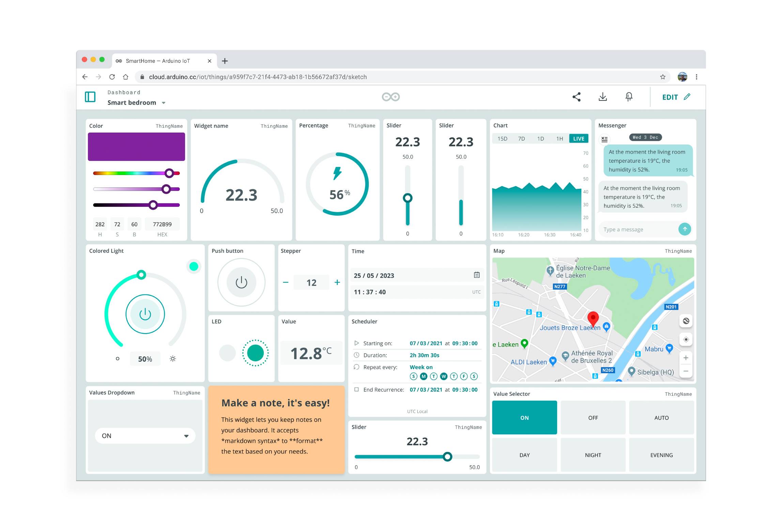Screen dimensions: 781x532
Task: Expand the Values Dropdown showing ON
Action: (186, 436)
